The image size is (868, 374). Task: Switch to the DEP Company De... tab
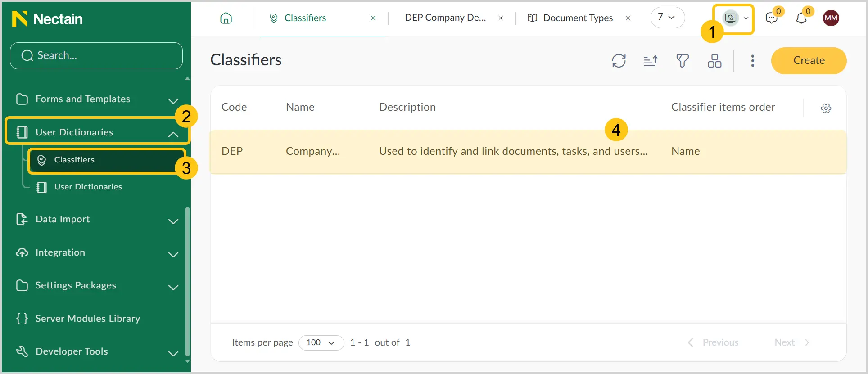(x=445, y=18)
